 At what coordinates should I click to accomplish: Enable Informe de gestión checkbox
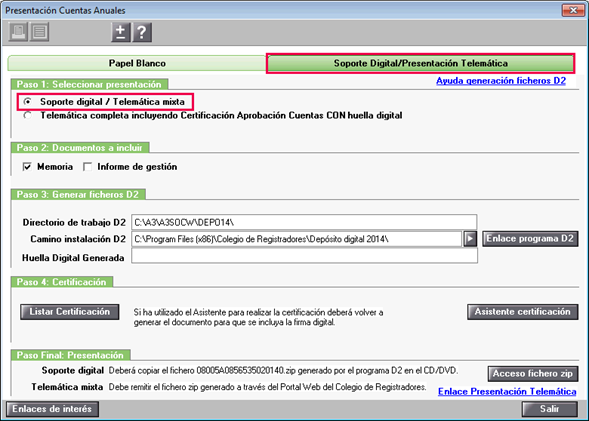point(88,166)
